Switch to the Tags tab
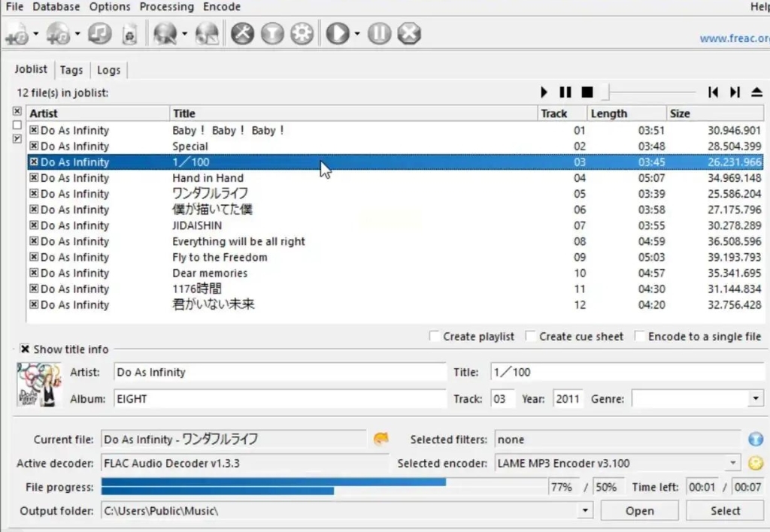This screenshot has height=532, width=770. [71, 70]
